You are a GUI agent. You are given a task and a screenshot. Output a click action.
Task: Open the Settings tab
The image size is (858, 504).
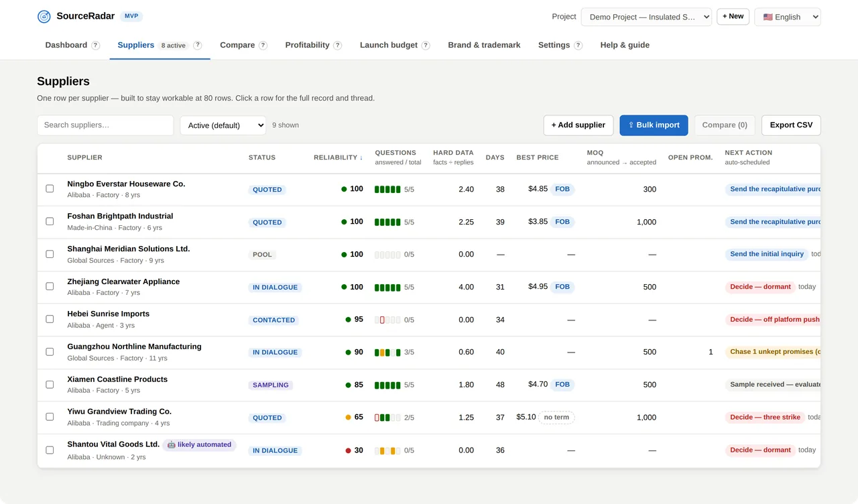click(x=554, y=45)
